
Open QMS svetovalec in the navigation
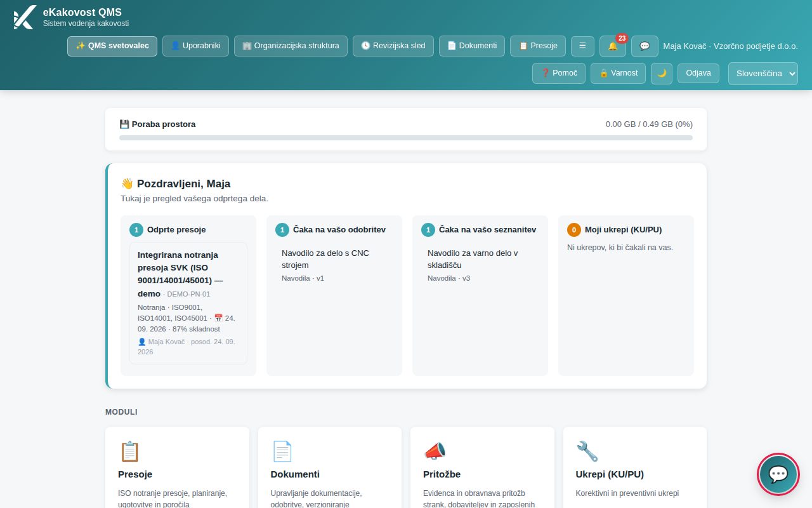[x=112, y=46]
